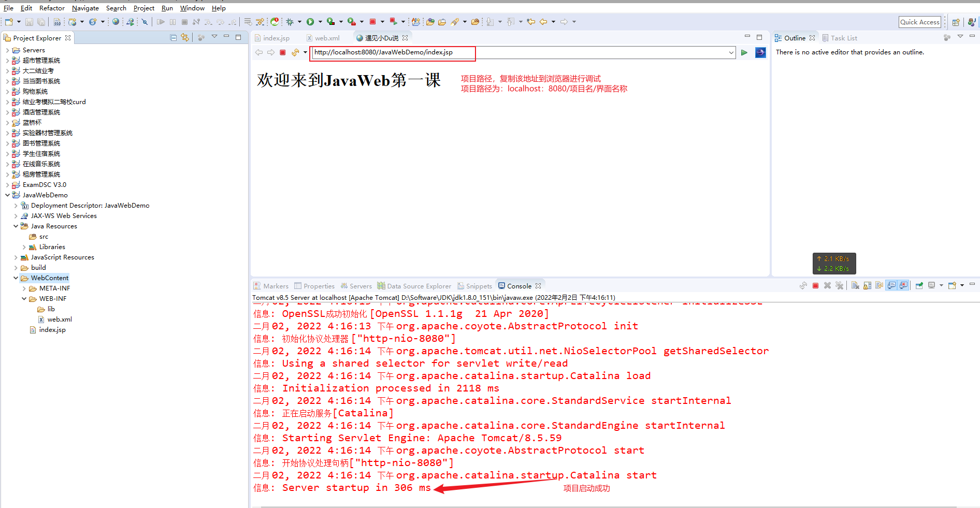Collapse the JavaWebDemo project node
This screenshot has width=980, height=508.
click(x=7, y=195)
